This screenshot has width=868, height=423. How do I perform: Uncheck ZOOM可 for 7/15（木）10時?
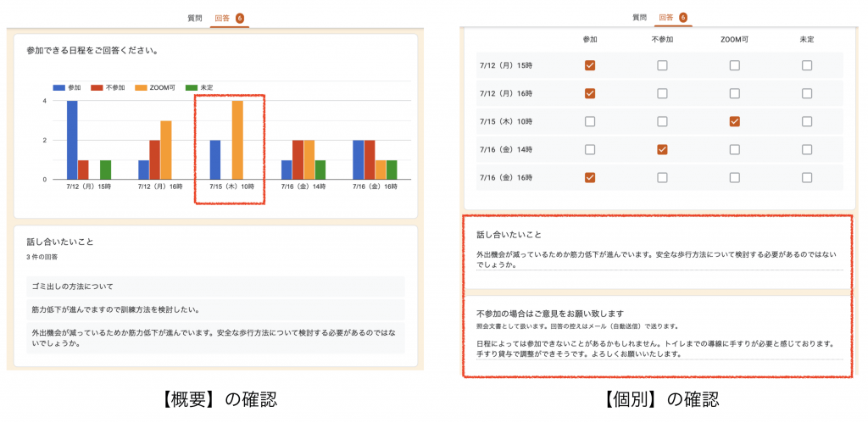[x=734, y=121]
